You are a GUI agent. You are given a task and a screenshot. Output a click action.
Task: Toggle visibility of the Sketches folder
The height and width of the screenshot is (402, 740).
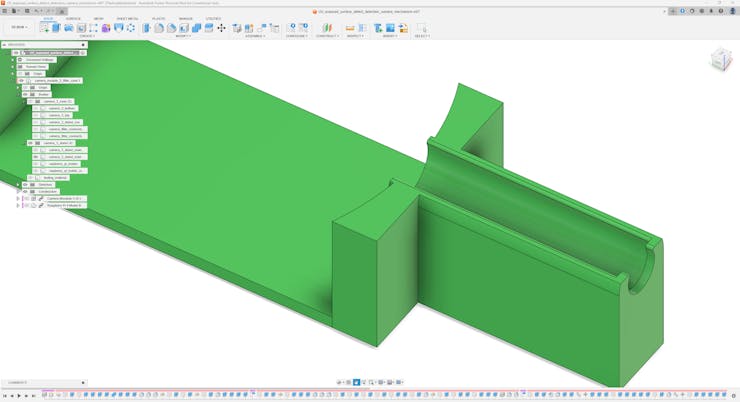pyautogui.click(x=26, y=184)
